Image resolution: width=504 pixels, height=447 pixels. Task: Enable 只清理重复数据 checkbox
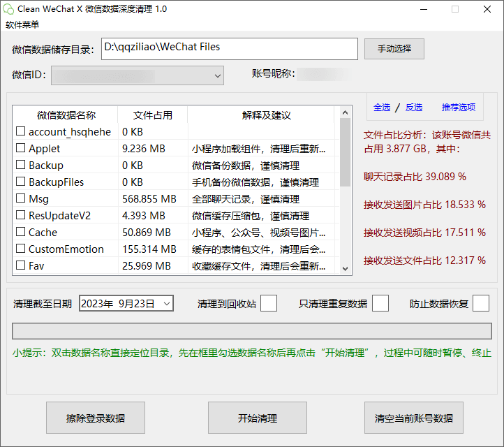(380, 303)
